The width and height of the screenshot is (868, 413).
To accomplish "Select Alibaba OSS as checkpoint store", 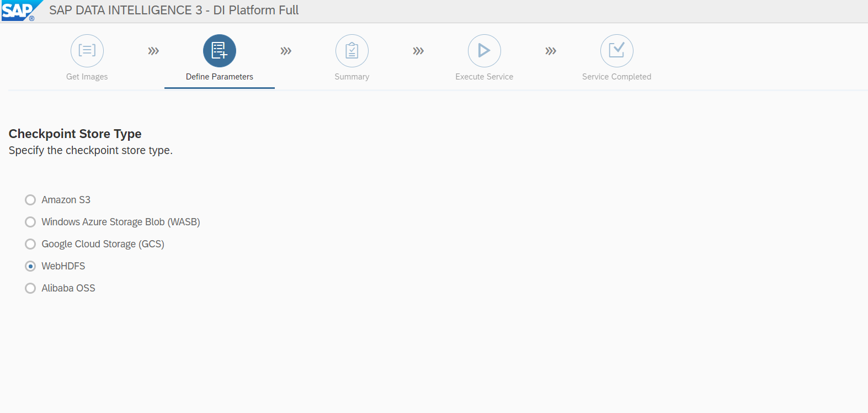I will tap(30, 288).
